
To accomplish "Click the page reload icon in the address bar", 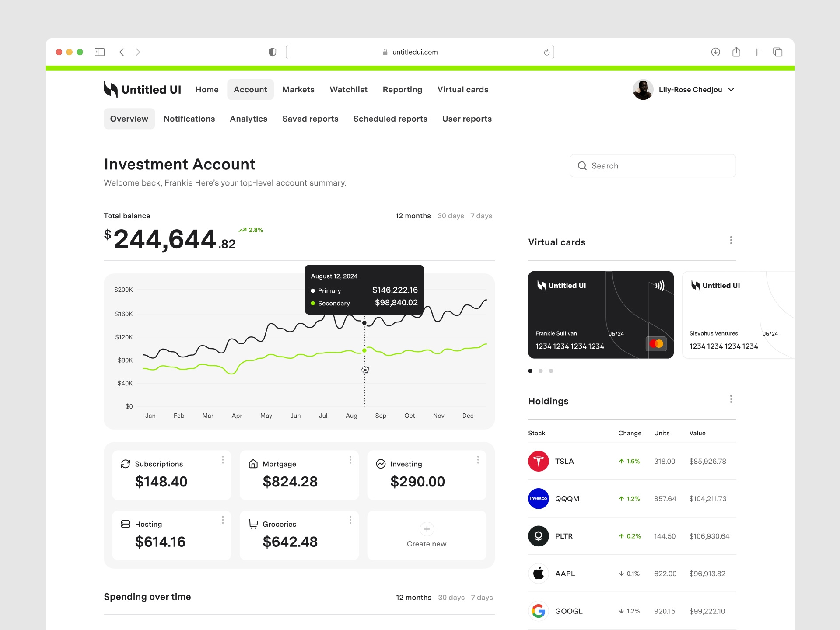I will pos(546,52).
